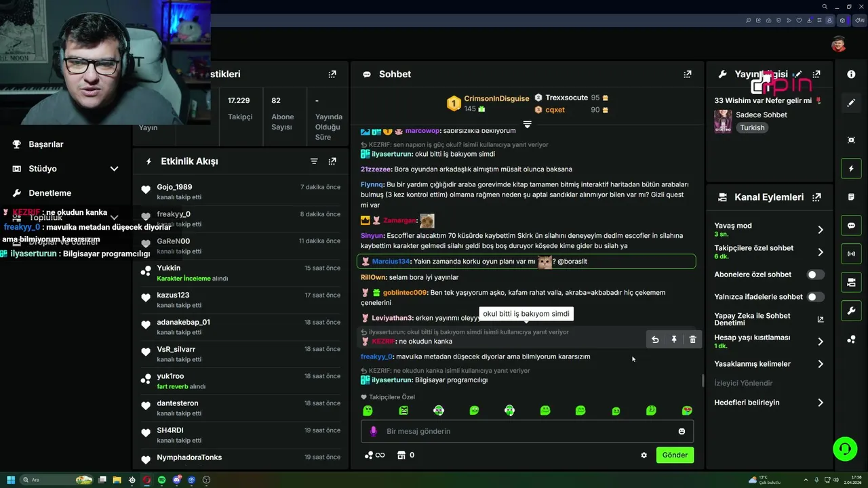Screen dimensions: 868x488
Task: Toggle Yalnızca ifadelerle sohbet switch
Action: coord(816,297)
